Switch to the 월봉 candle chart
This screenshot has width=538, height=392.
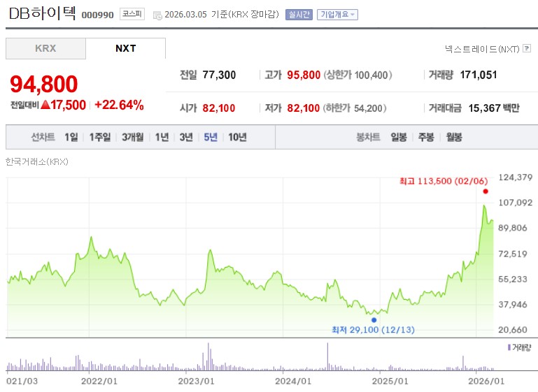tap(454, 137)
